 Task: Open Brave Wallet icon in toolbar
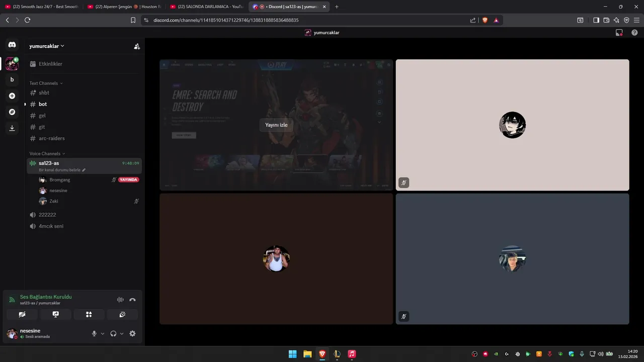point(606,20)
